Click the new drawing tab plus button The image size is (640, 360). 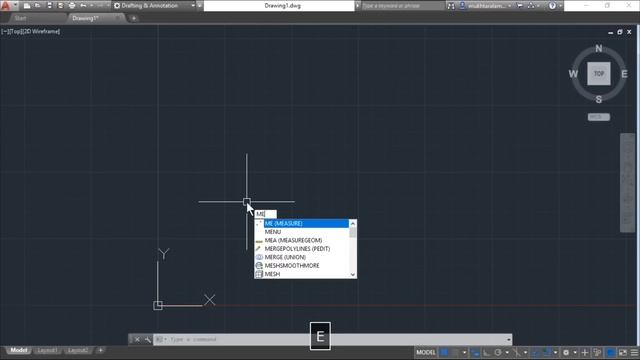133,18
